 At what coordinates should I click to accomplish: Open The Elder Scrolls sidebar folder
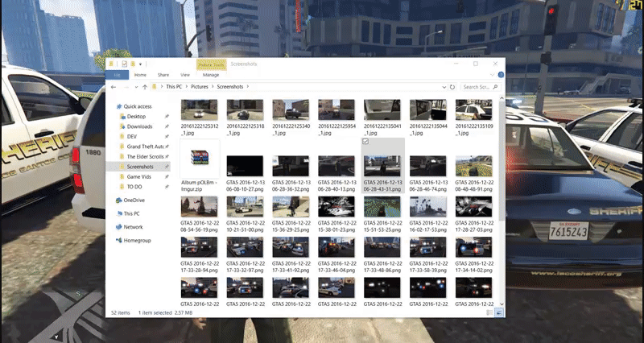point(145,156)
